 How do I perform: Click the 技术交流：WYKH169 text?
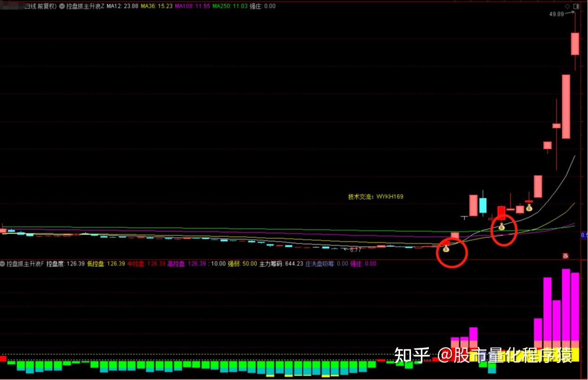pyautogui.click(x=376, y=197)
